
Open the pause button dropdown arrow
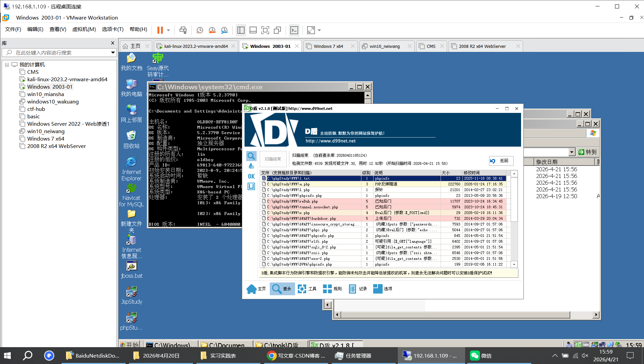point(168,30)
